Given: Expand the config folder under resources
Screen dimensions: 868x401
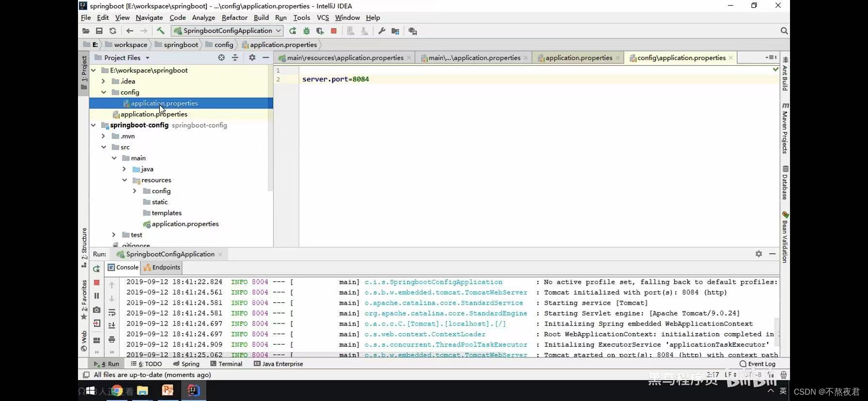Looking at the screenshot, I should [135, 191].
